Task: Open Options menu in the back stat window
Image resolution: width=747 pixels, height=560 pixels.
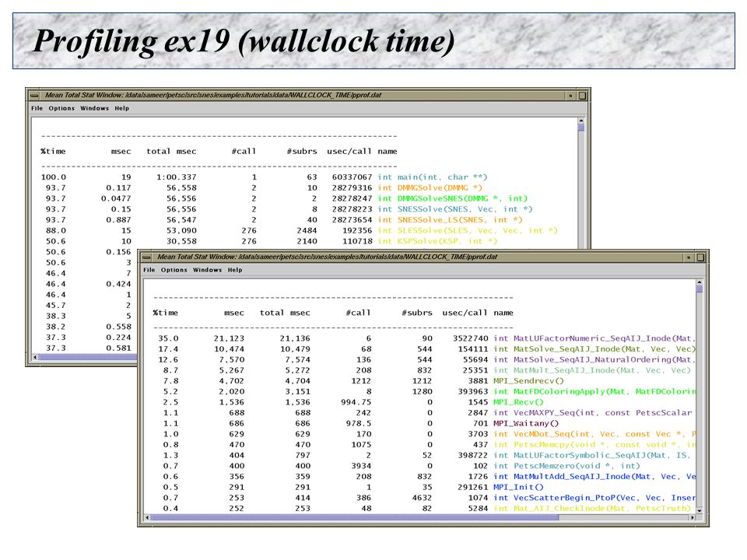Action: point(61,109)
